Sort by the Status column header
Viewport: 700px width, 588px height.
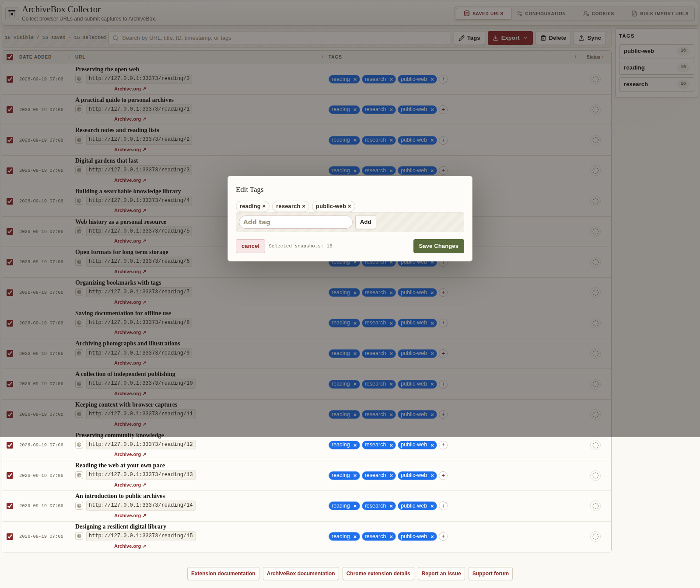pyautogui.click(x=595, y=57)
